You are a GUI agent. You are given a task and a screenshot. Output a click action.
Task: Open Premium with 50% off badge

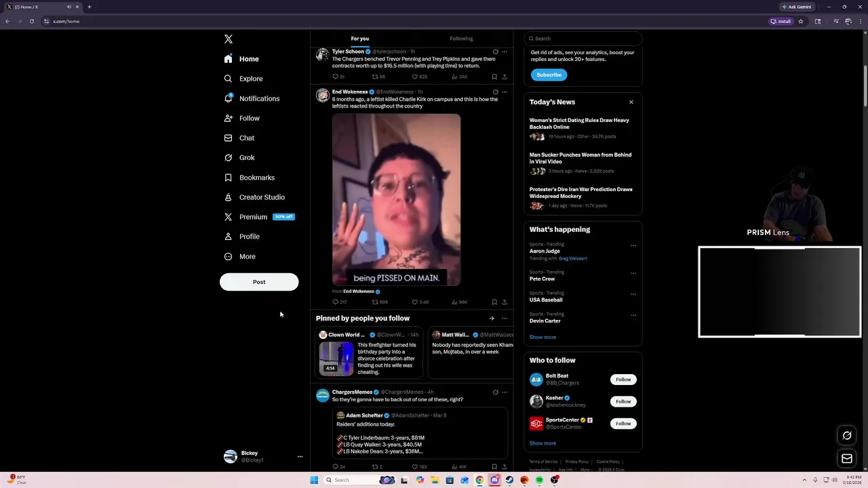(259, 217)
